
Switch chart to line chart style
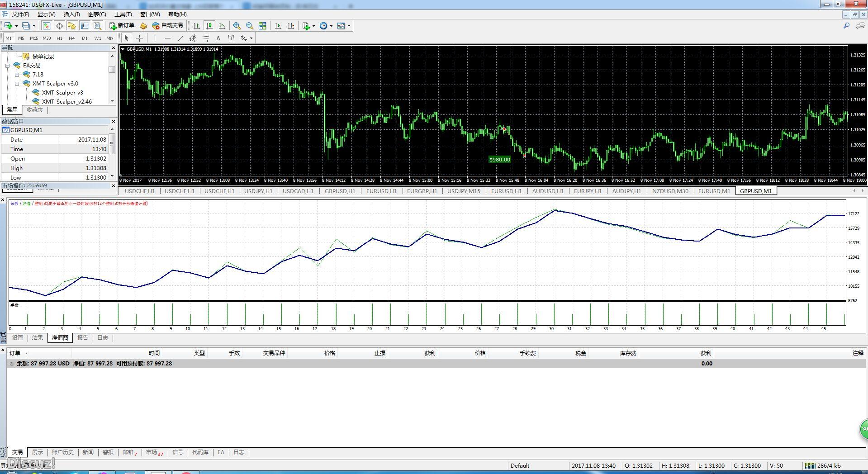pyautogui.click(x=222, y=26)
